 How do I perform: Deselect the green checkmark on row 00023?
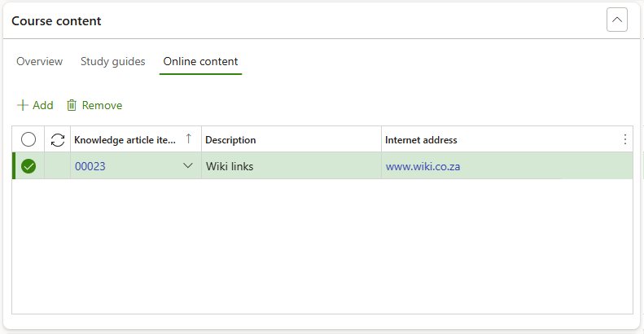[28, 166]
